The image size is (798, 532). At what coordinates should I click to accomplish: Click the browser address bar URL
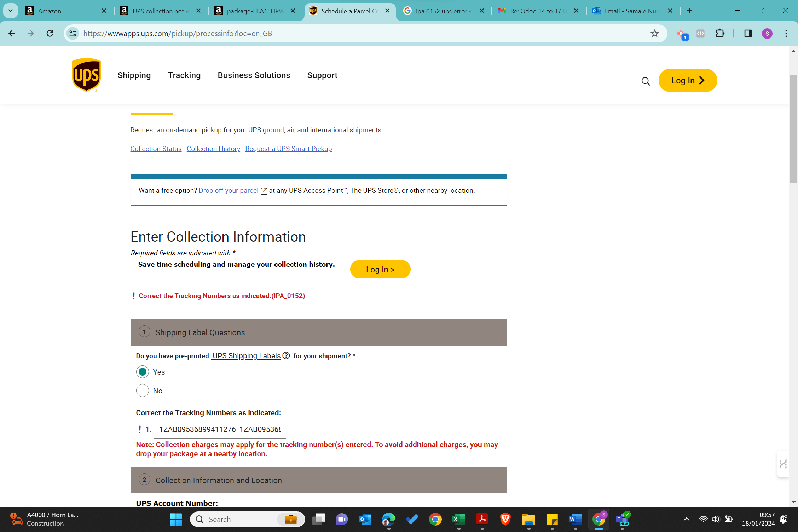coord(178,33)
